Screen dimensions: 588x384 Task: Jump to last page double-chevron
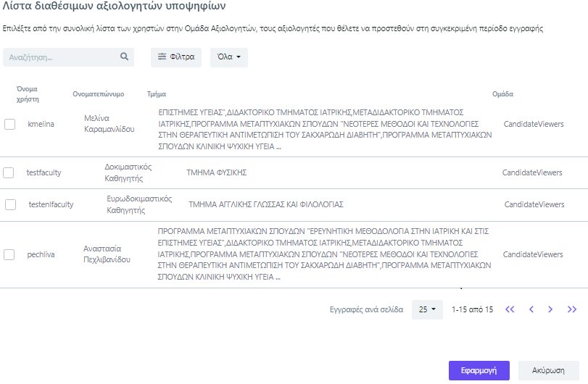point(572,309)
